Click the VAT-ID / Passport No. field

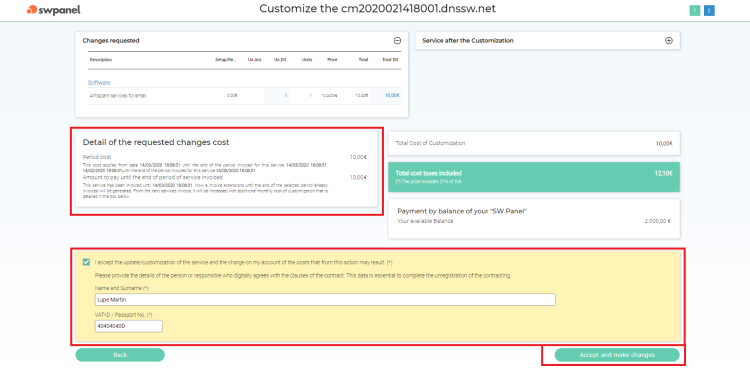pos(129,326)
